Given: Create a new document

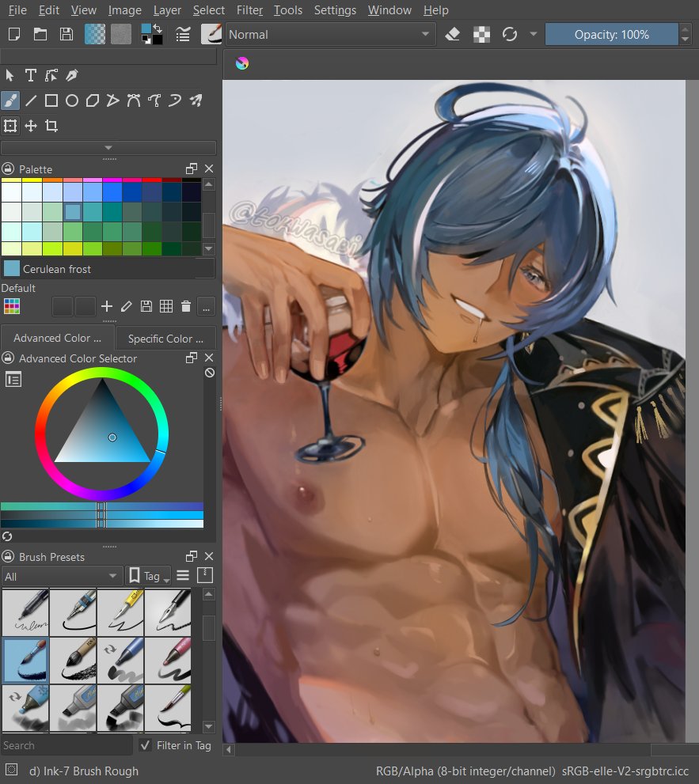Looking at the screenshot, I should pos(14,35).
